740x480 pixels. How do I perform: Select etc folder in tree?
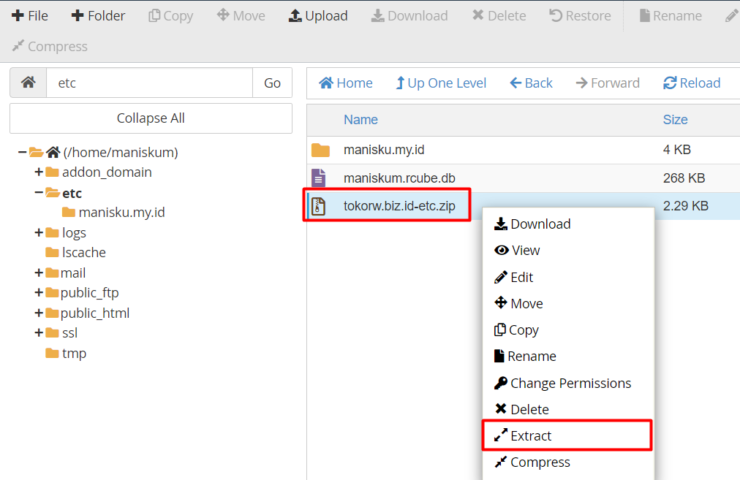pos(72,193)
